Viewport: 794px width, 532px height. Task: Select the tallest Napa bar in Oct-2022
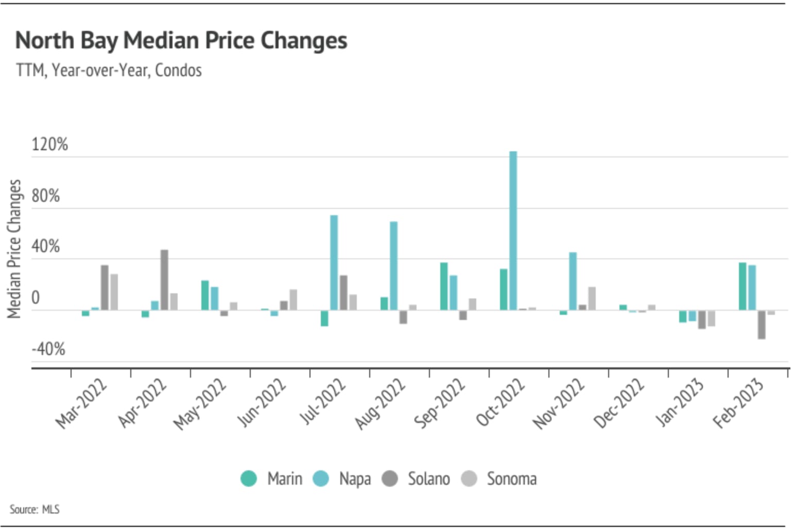(513, 230)
